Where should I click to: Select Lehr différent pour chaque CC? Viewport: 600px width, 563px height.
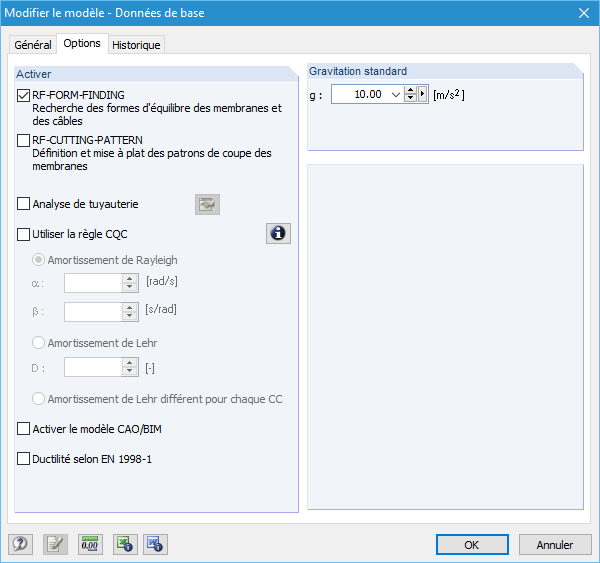pos(38,399)
